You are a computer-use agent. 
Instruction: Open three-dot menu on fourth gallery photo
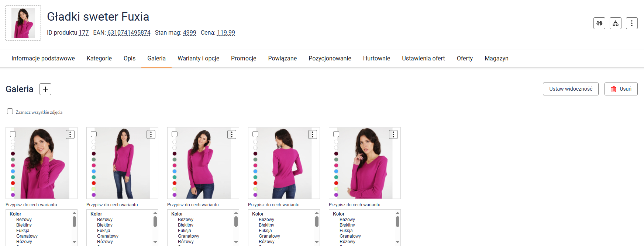pyautogui.click(x=313, y=134)
